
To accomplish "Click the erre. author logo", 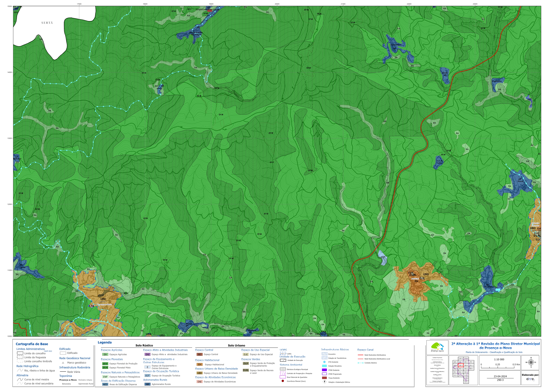I will coord(530,379).
